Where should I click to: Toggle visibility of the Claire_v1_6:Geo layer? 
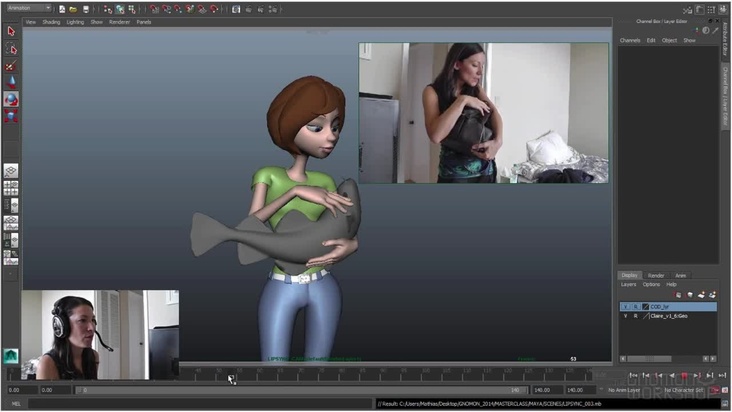(x=626, y=316)
